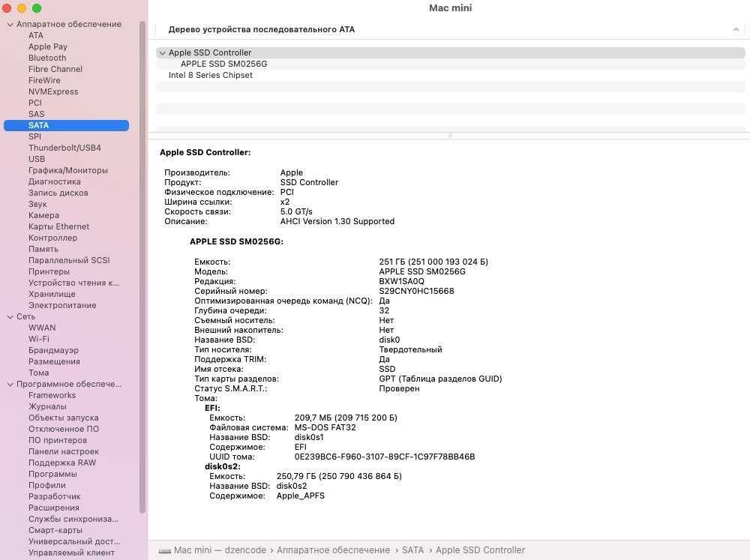Select FireWire in the sidebar
This screenshot has width=750, height=560.
point(44,80)
